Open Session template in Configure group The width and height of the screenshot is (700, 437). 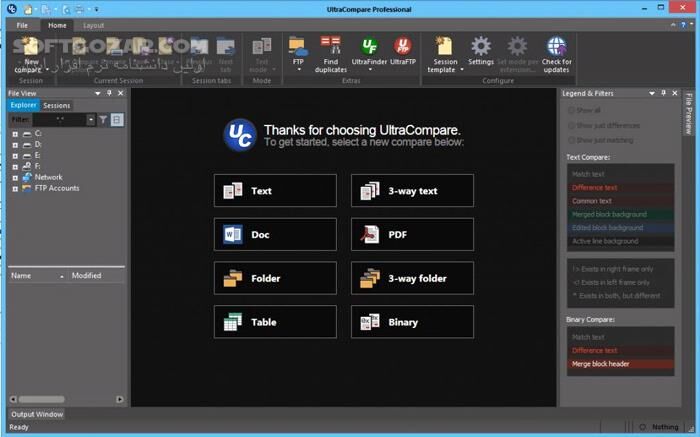click(x=445, y=46)
